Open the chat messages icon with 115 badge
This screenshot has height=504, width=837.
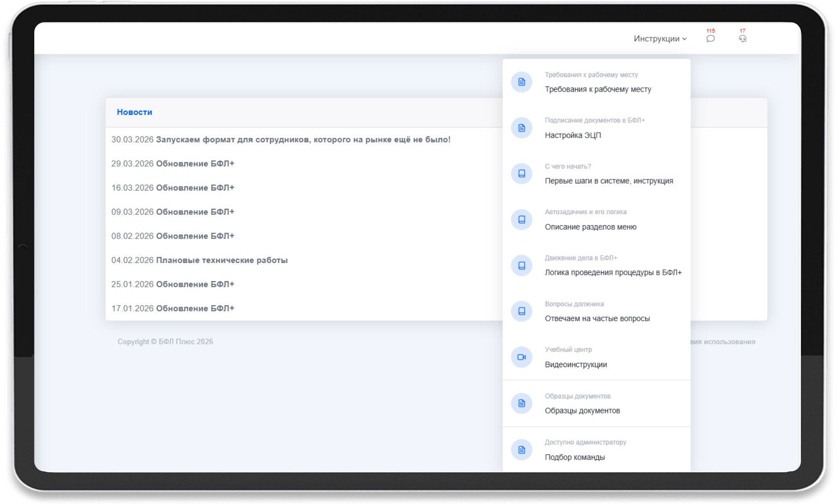coord(710,38)
